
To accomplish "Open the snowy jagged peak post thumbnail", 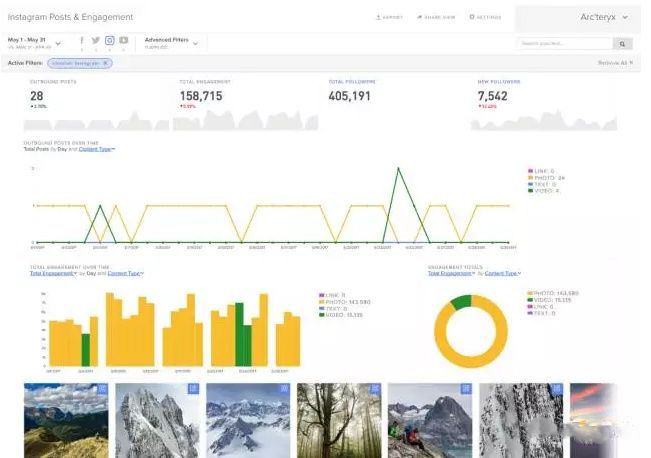I will tap(157, 420).
